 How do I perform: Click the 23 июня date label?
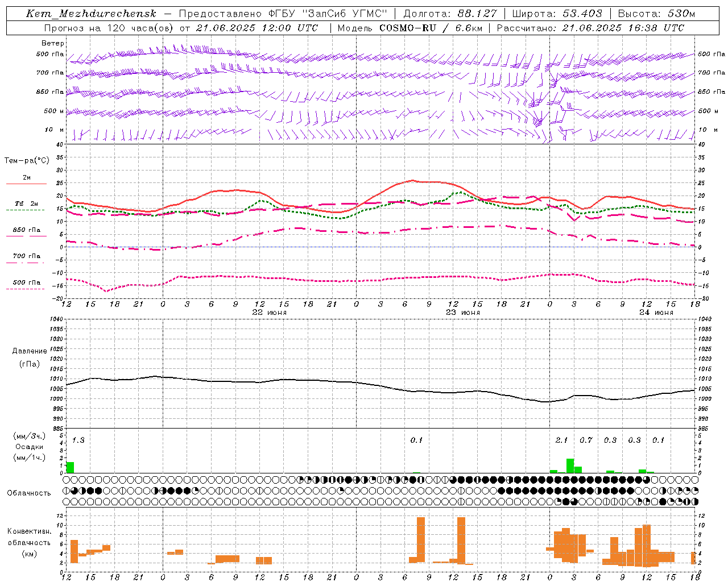coord(462,313)
